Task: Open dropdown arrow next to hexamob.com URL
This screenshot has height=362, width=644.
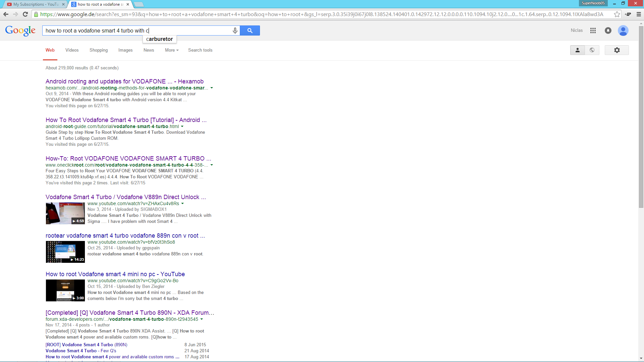Action: tap(212, 88)
